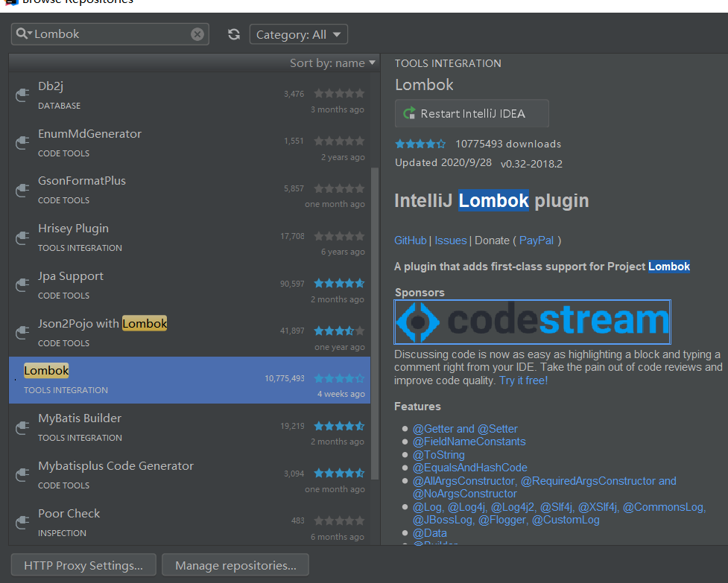Click the Mybatisplus Code Generator plug icon
The width and height of the screenshot is (728, 583).
[22, 475]
